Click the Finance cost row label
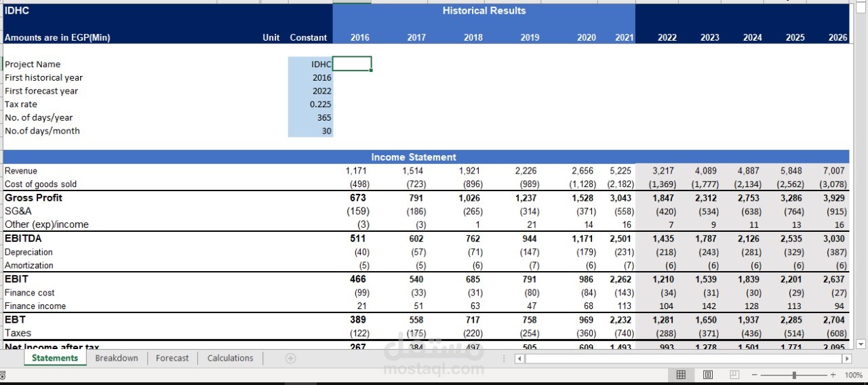Screen dimensions: 868x385 (x=29, y=292)
